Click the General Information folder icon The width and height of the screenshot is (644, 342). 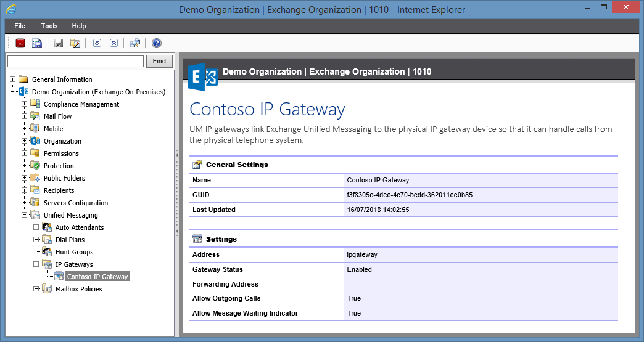[x=23, y=79]
